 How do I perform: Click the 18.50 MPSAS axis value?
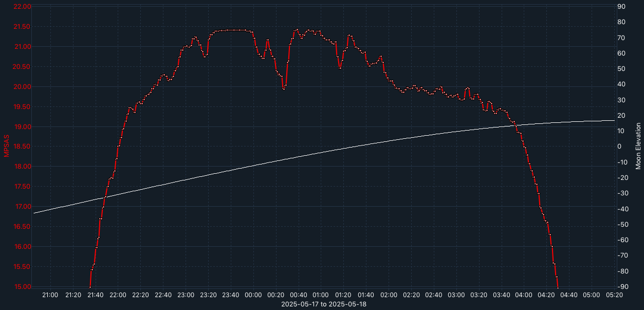pos(23,147)
